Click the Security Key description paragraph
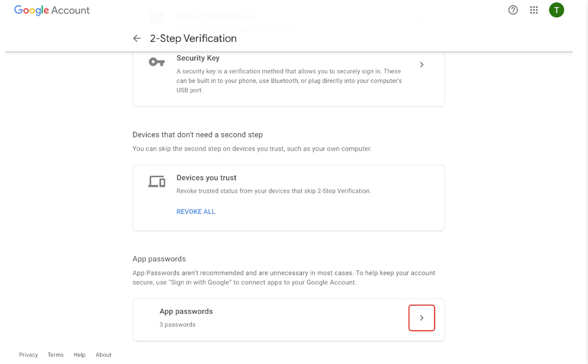Image resolution: width=588 pixels, height=364 pixels. point(289,81)
